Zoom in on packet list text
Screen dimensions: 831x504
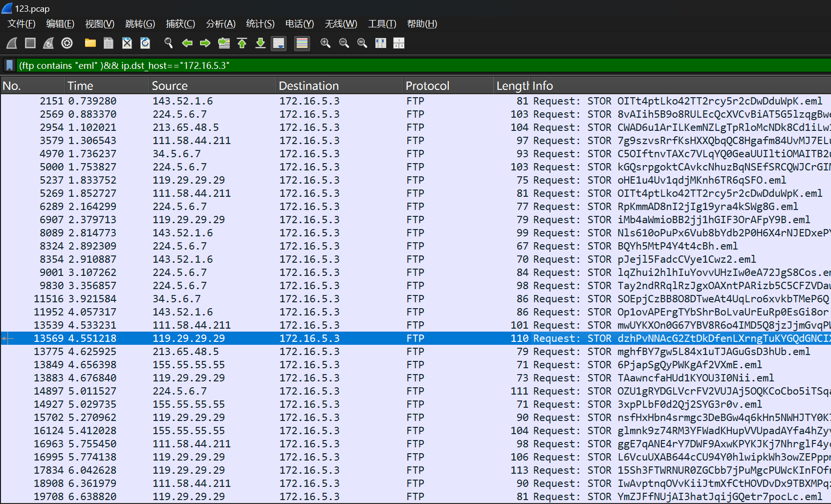[x=325, y=43]
